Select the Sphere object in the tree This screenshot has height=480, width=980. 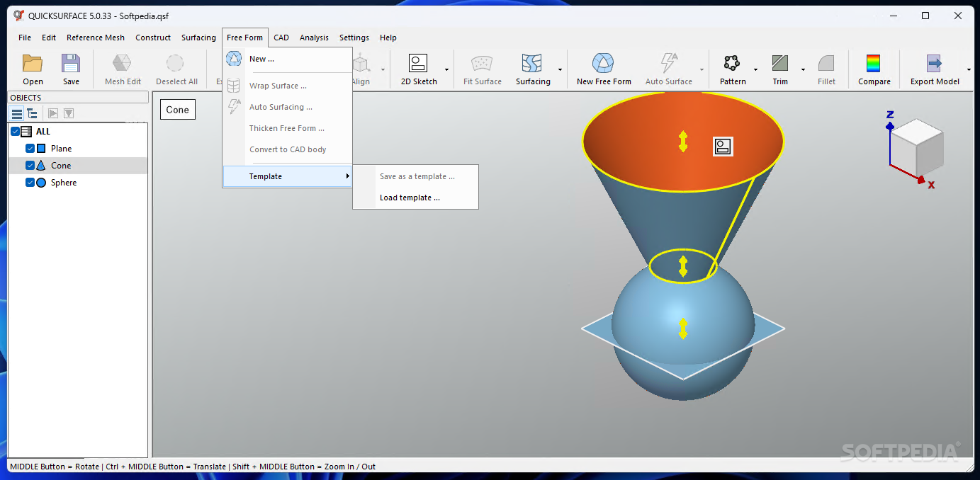64,183
